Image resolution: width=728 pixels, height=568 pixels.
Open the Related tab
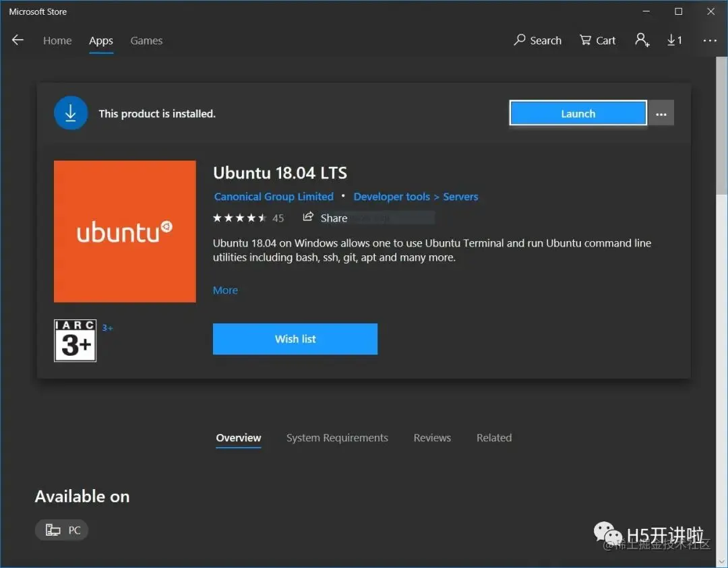(x=494, y=437)
